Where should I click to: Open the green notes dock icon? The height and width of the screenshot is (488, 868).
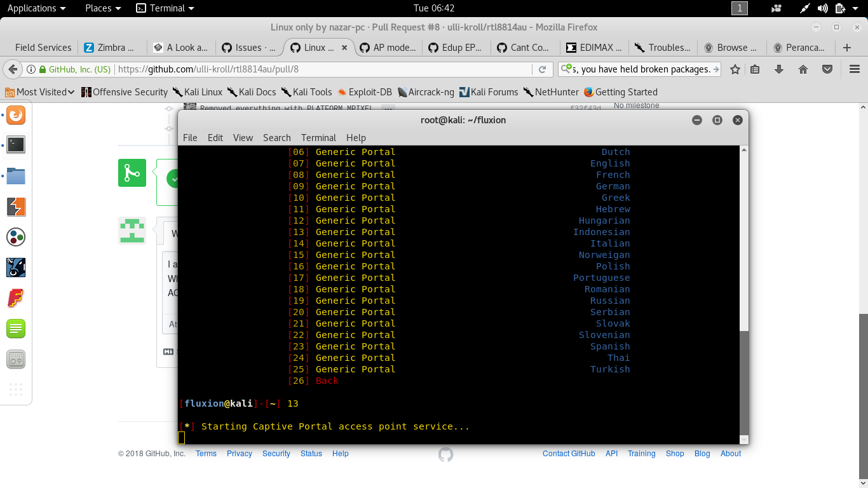(16, 329)
